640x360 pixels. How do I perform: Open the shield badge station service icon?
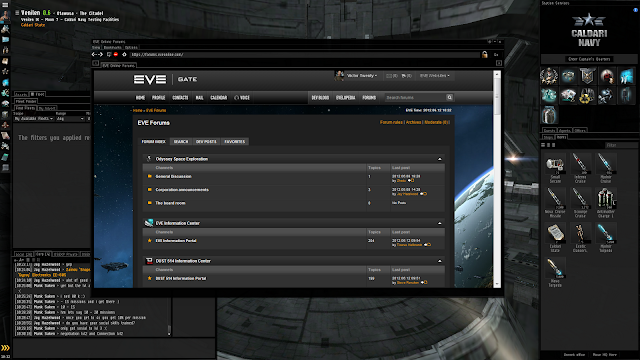(587, 76)
